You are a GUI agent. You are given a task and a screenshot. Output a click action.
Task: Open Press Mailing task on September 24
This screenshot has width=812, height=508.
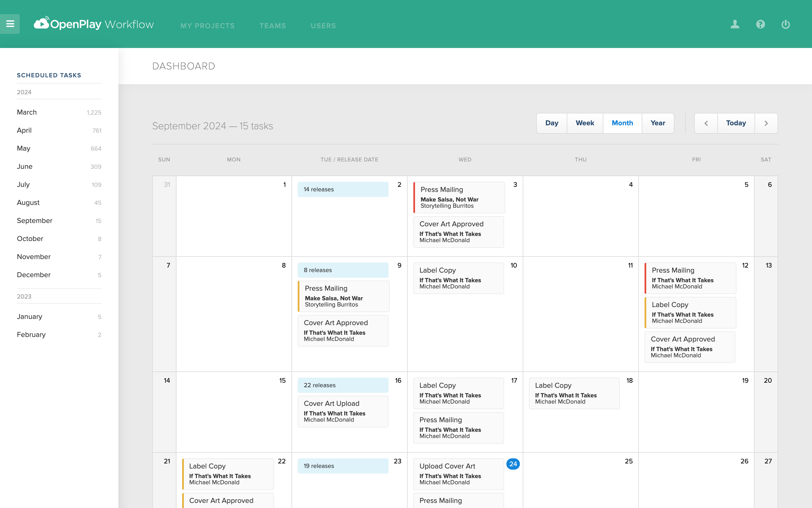click(x=459, y=501)
